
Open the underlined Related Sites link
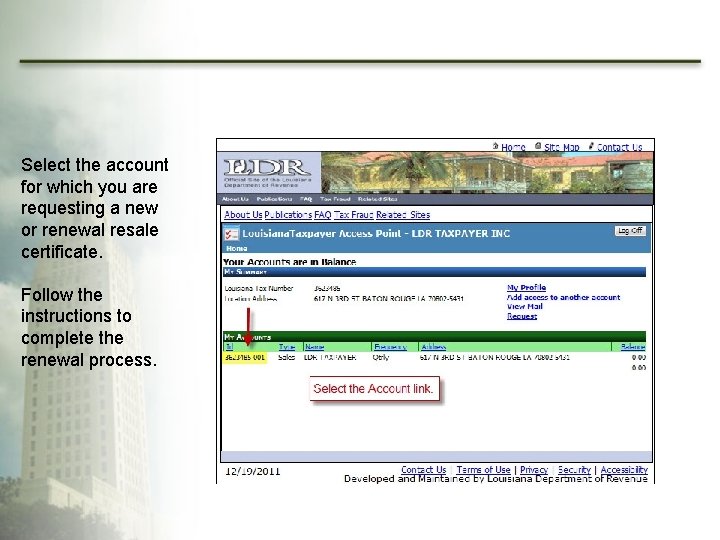pyautogui.click(x=403, y=214)
